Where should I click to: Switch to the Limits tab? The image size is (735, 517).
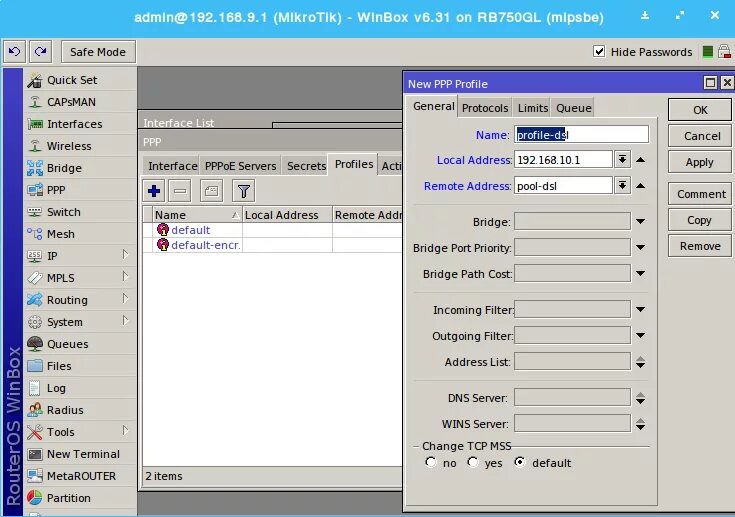(532, 108)
